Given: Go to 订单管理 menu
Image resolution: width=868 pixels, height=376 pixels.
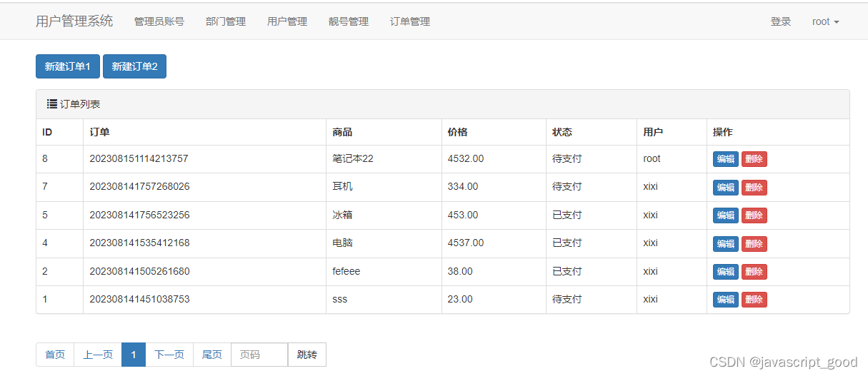Looking at the screenshot, I should point(410,21).
